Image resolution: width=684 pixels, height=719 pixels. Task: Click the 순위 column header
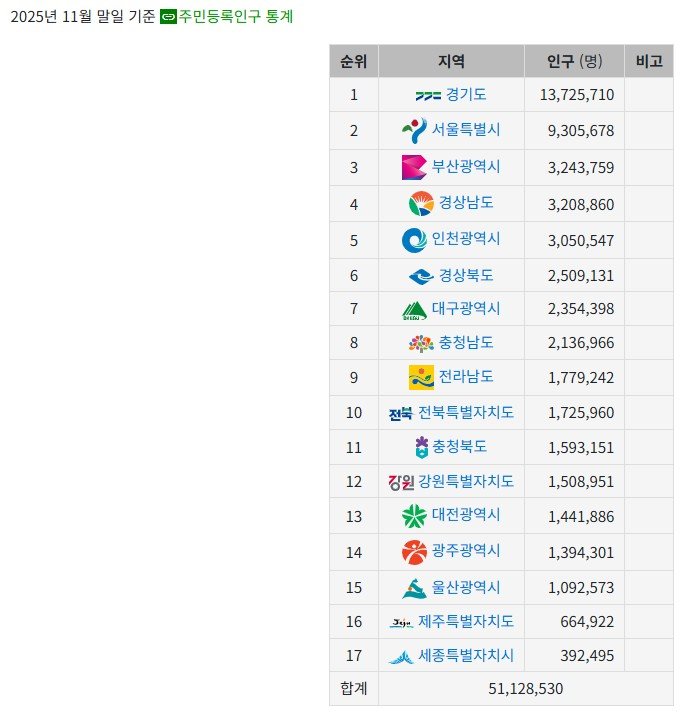point(354,61)
